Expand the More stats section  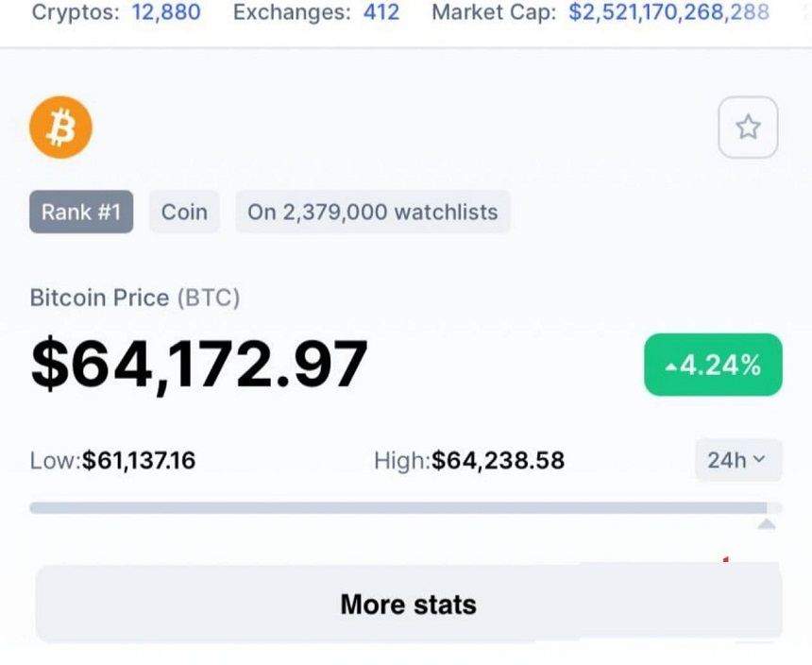point(408,605)
